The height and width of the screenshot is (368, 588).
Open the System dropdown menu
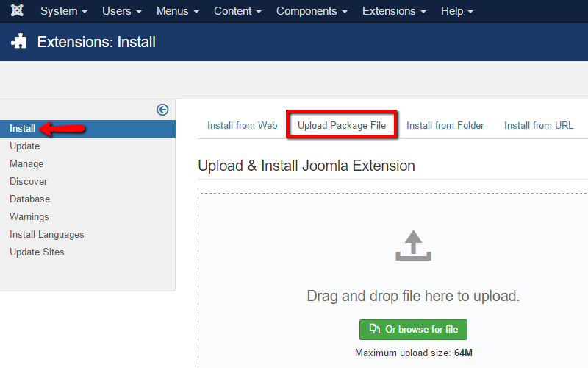coord(63,11)
